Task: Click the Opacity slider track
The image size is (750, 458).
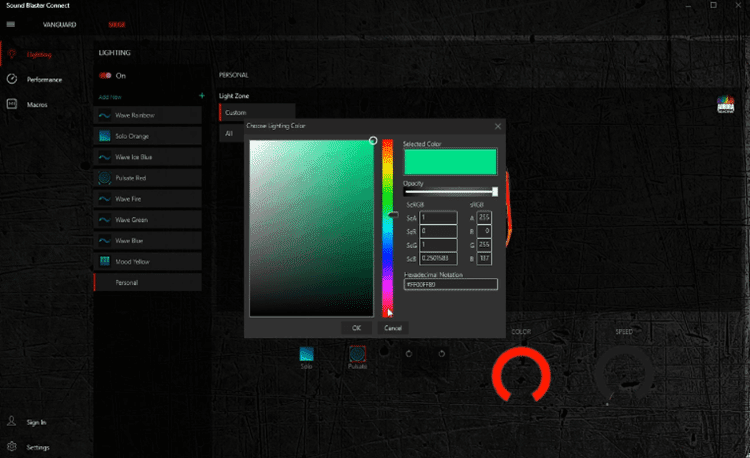Action: point(449,192)
